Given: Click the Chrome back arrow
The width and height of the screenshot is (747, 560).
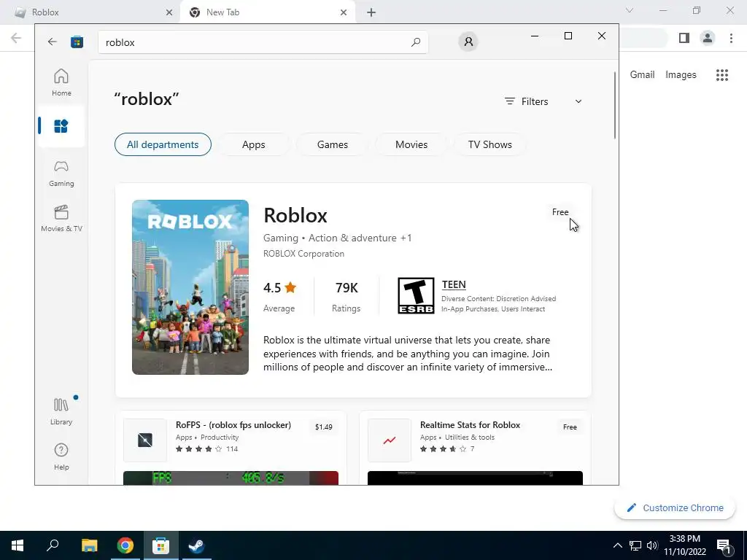Looking at the screenshot, I should pos(16,38).
